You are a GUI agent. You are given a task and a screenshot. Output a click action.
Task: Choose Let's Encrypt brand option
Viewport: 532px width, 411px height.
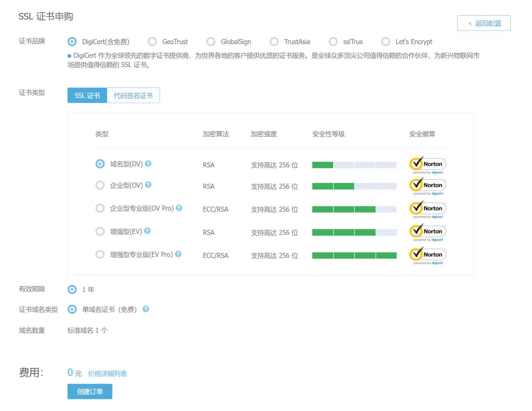click(386, 41)
